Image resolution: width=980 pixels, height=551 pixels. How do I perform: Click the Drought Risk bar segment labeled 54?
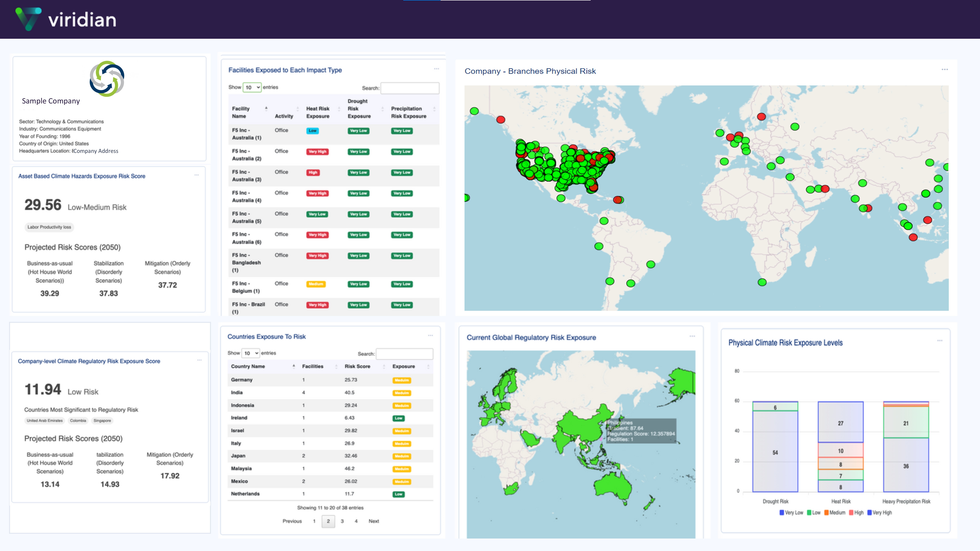[x=775, y=451]
